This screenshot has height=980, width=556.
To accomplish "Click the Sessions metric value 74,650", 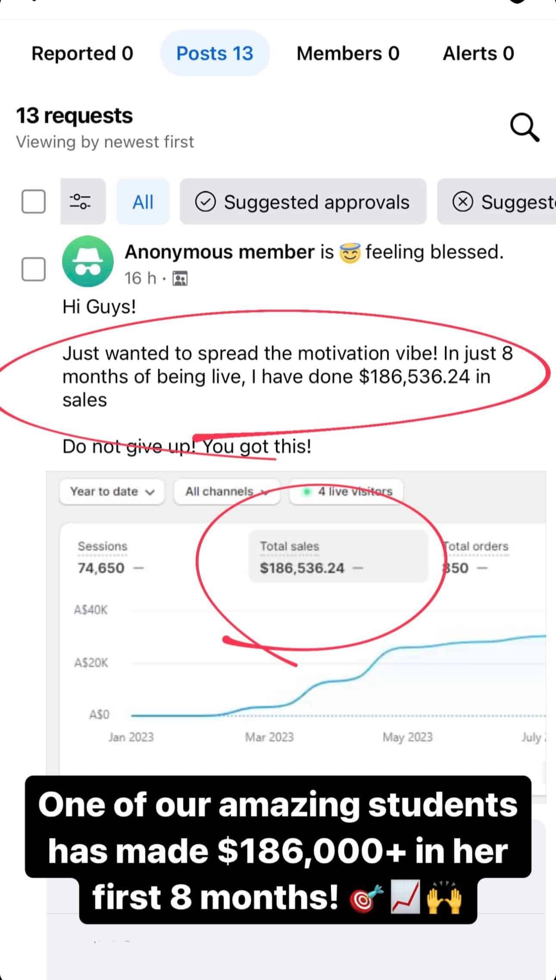I will [101, 568].
